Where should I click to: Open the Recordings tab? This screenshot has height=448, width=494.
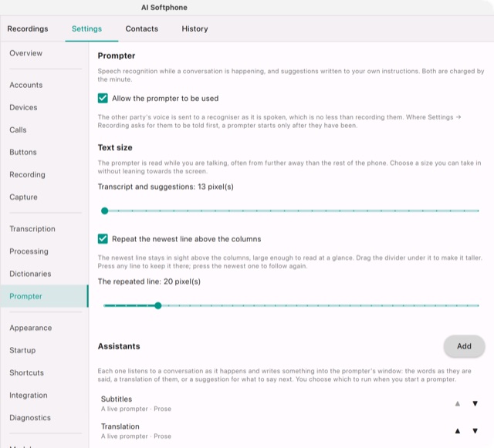(28, 29)
